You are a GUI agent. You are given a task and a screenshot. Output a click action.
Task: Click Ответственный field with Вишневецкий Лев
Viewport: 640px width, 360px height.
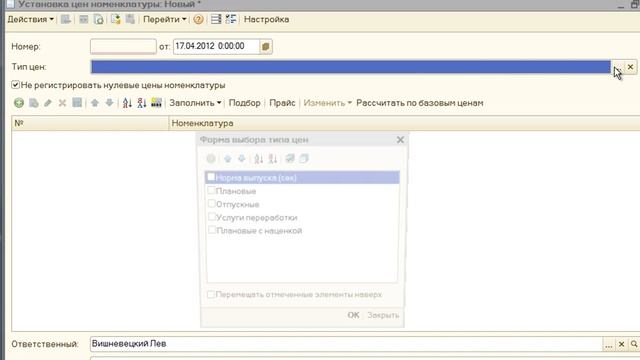[346, 344]
